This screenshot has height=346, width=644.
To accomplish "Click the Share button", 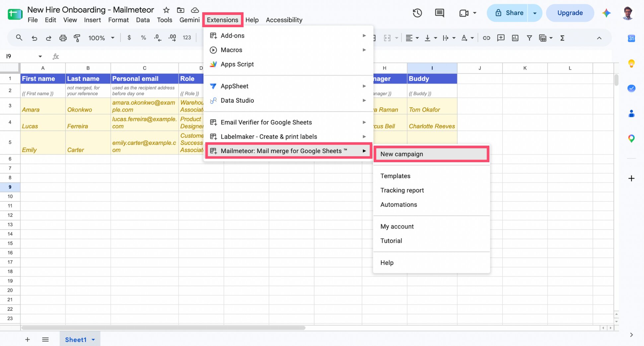I will (508, 13).
